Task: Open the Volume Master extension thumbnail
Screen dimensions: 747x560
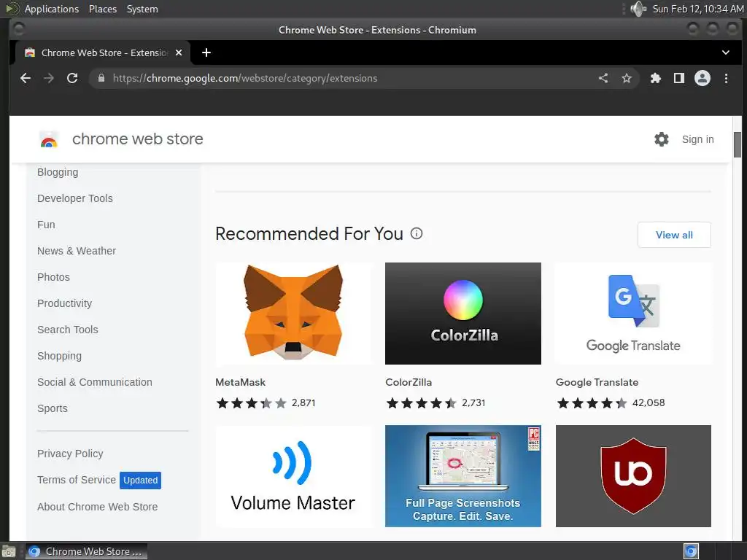Action: (293, 476)
